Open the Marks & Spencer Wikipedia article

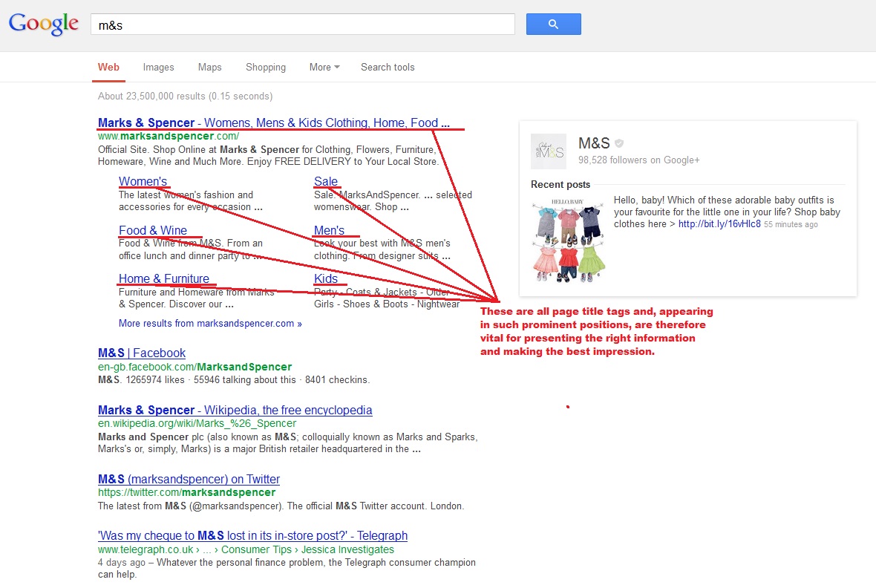pos(234,410)
